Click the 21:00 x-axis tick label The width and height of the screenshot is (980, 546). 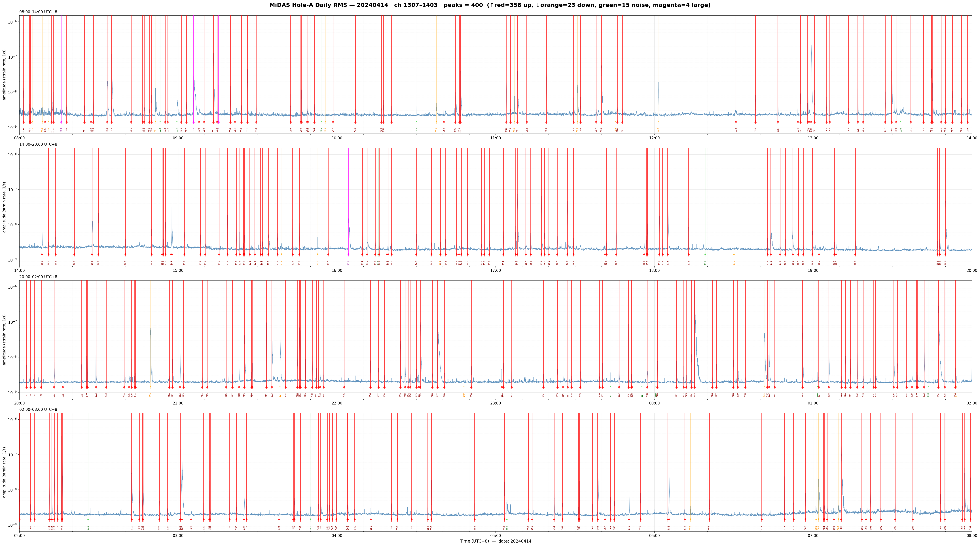[178, 403]
